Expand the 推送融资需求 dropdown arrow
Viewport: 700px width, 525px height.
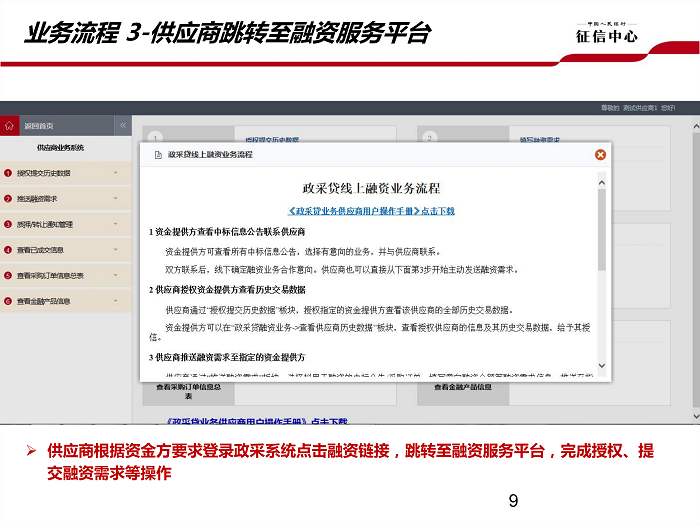click(115, 198)
